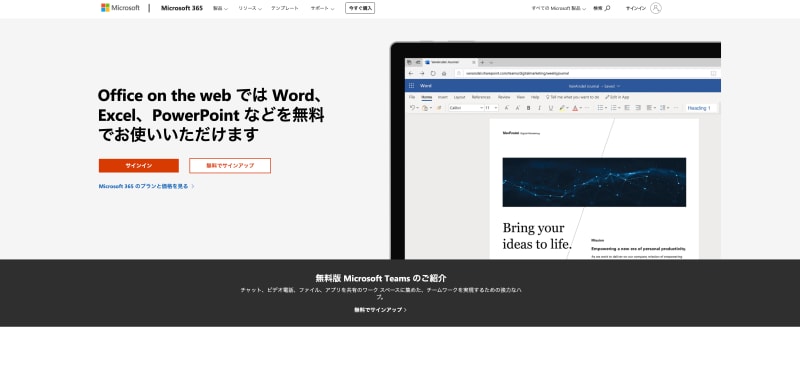Click the browser home icon in Word screenshot
Screen dimensions: 800x370
[444, 73]
